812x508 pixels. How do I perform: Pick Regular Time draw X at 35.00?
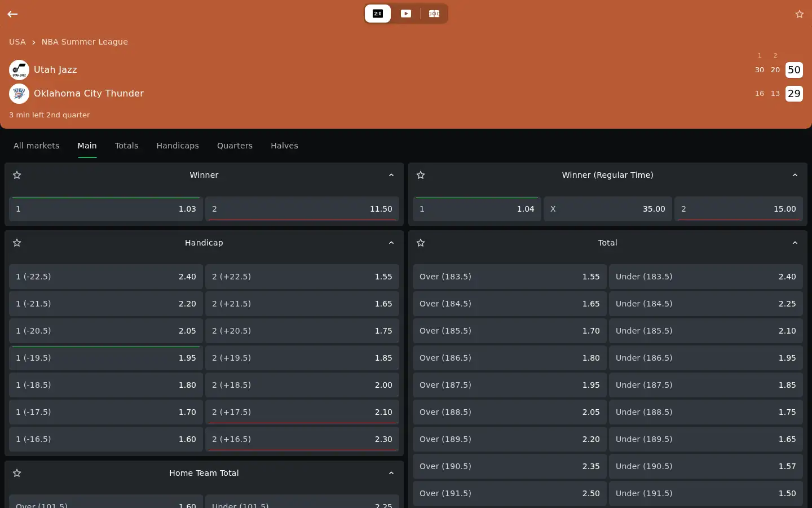click(608, 209)
